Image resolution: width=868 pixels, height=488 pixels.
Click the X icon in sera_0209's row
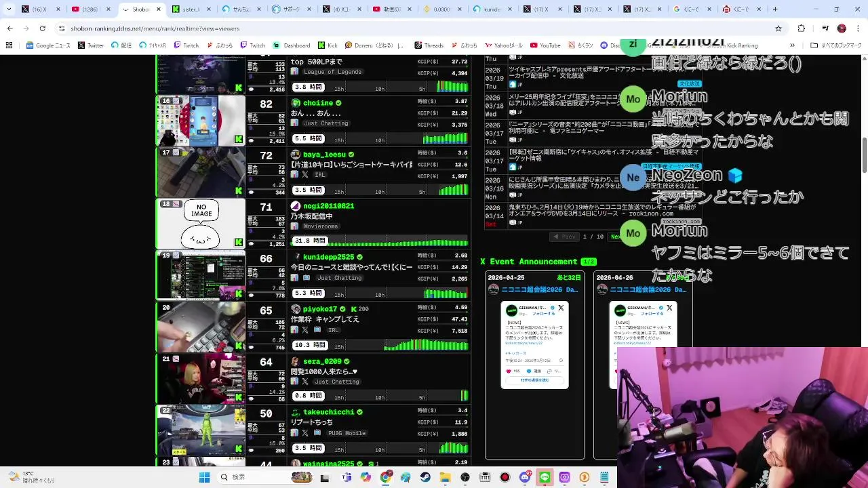[305, 382]
